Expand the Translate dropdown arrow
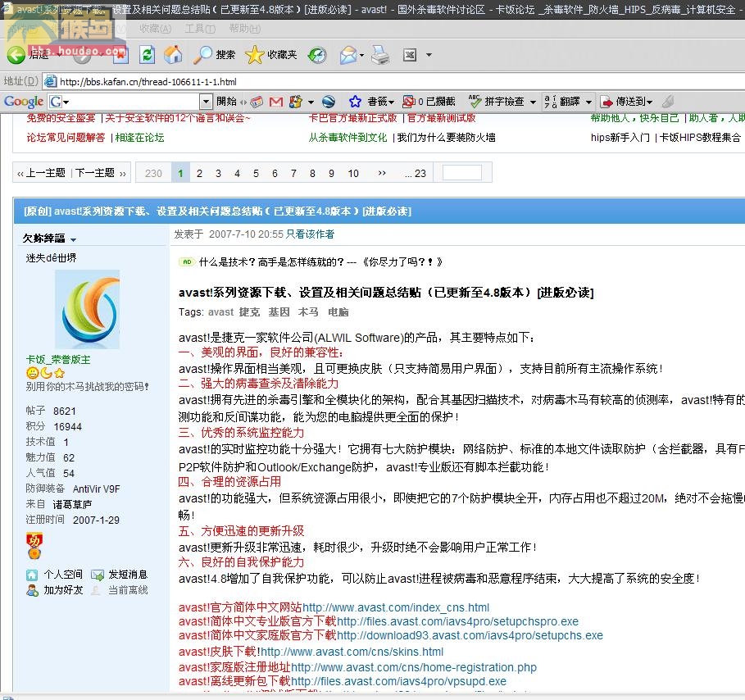 [588, 102]
